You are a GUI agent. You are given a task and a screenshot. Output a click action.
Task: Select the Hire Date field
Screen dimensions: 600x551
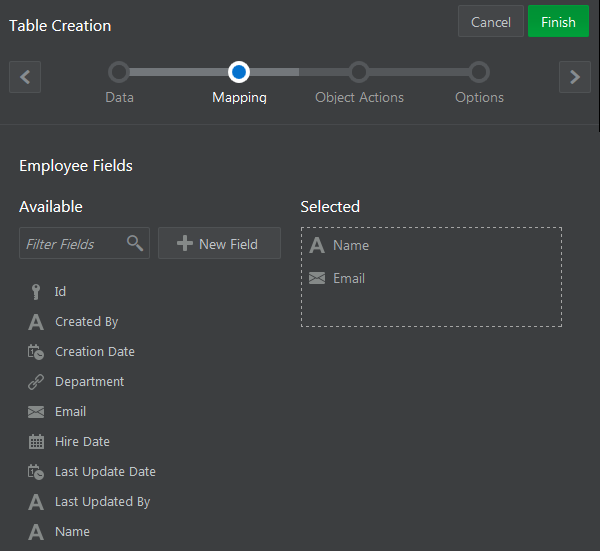tap(82, 442)
